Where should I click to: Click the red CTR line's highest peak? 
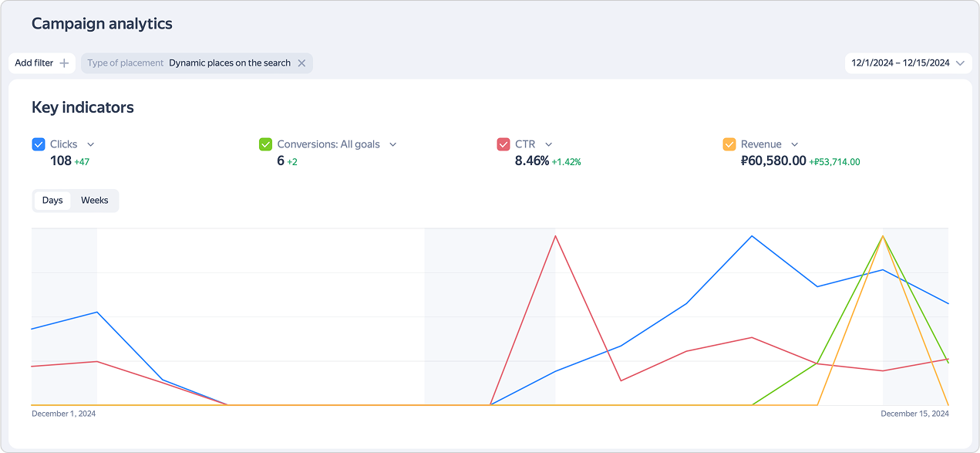(555, 236)
